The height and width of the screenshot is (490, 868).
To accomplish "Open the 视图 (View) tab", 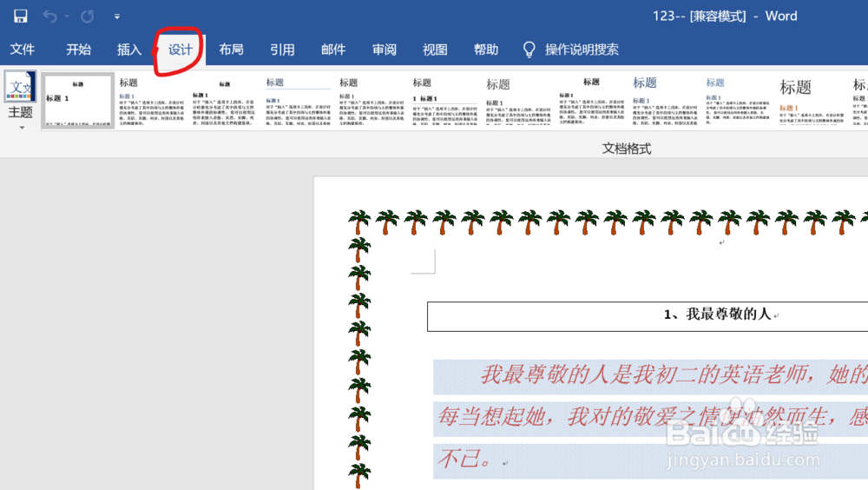I will point(435,50).
